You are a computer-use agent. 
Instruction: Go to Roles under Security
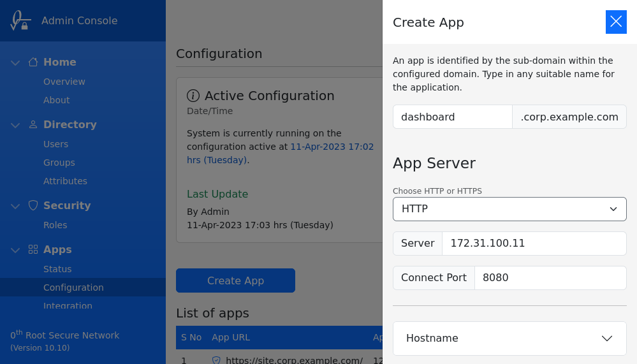point(55,225)
